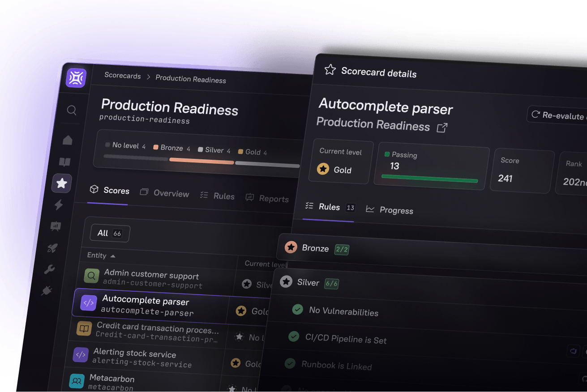Image resolution: width=587 pixels, height=392 pixels.
Task: Open the home icon in the sidebar
Action: [68, 141]
